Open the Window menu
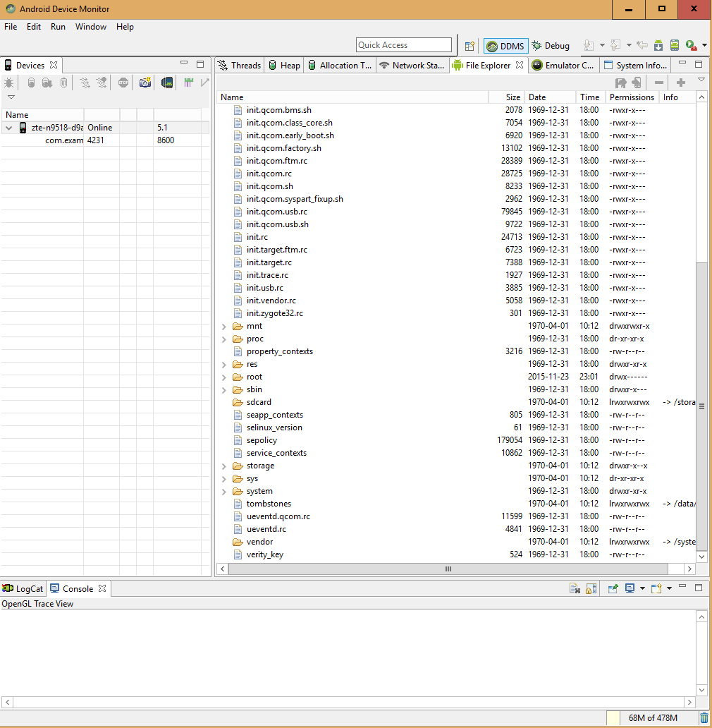Screen dimensions: 712x728 [x=91, y=27]
